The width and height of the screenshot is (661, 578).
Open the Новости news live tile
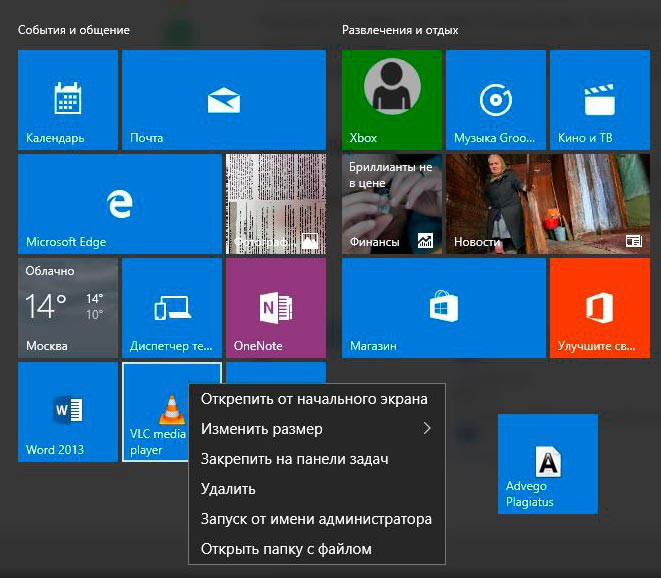(x=547, y=204)
